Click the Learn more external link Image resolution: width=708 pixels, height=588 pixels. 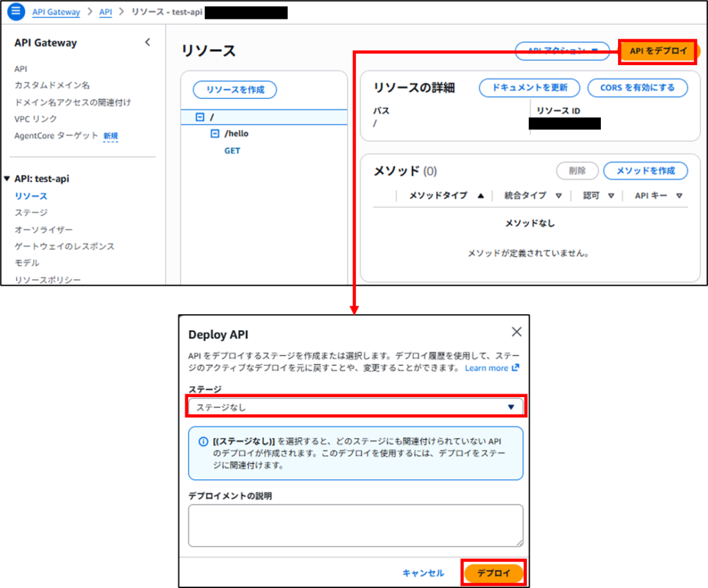click(491, 368)
